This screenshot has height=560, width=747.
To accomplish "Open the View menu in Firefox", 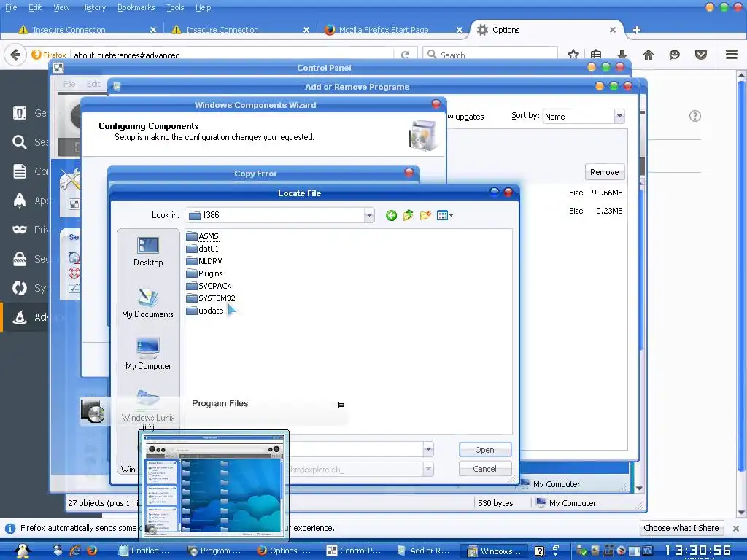I will (61, 7).
